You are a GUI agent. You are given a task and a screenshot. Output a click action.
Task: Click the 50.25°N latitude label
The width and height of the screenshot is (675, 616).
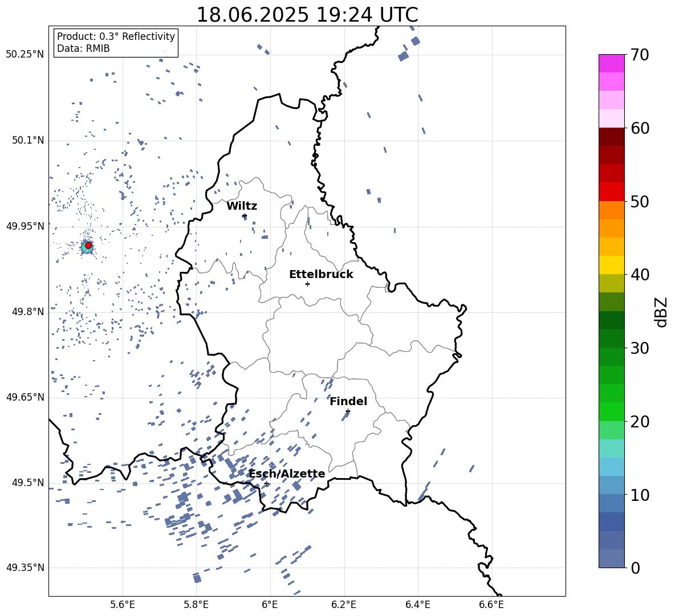tap(25, 55)
